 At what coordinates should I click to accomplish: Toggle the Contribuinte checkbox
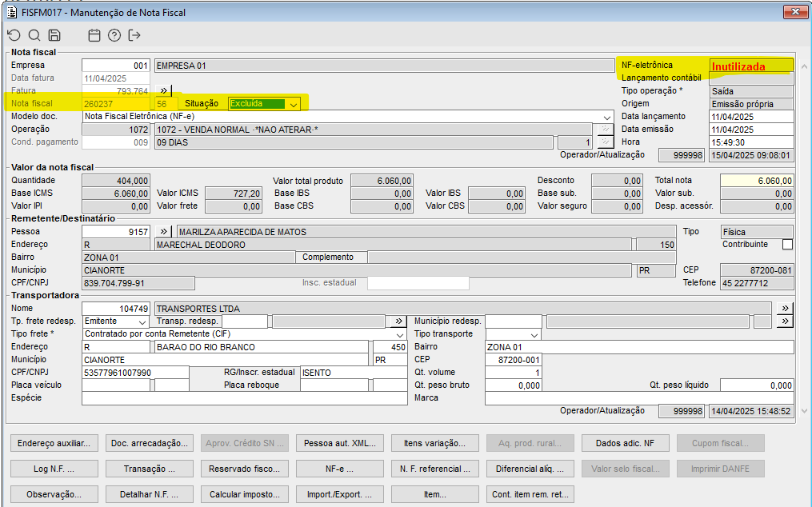787,245
